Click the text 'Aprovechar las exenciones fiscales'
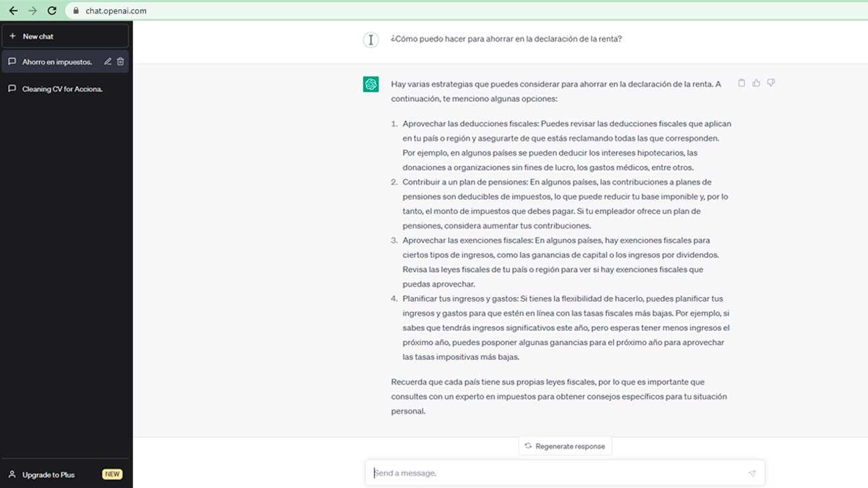868x488 pixels. click(467, 240)
